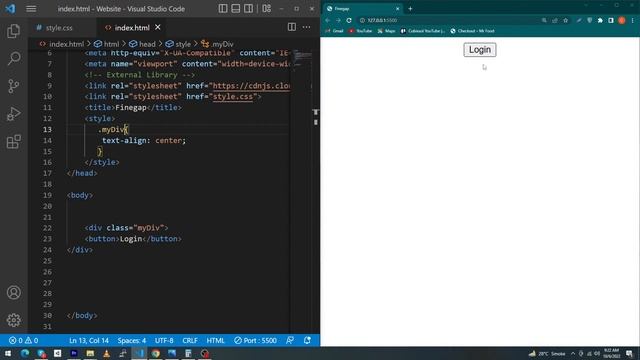Place the cursor on text-align: center line
This screenshot has height=360, width=640.
144,140
